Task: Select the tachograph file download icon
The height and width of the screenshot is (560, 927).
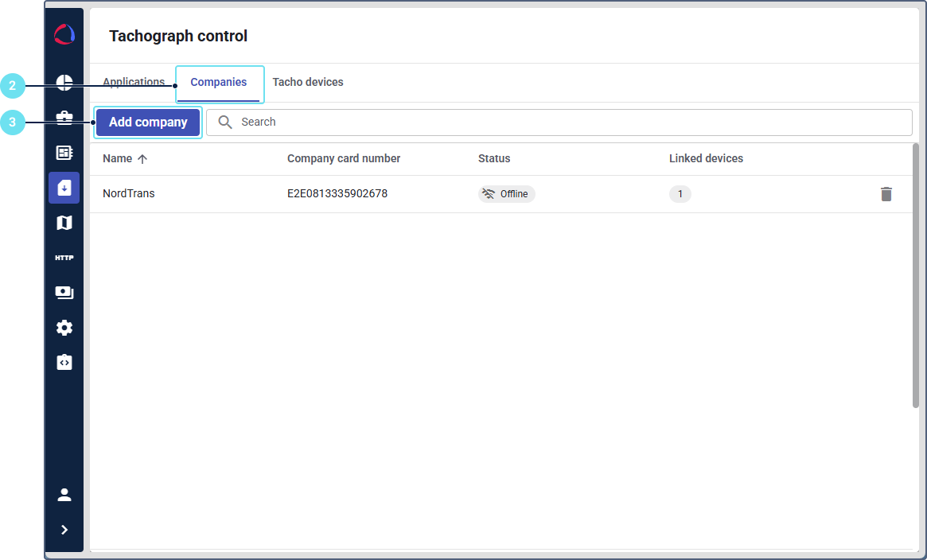Action: [64, 188]
